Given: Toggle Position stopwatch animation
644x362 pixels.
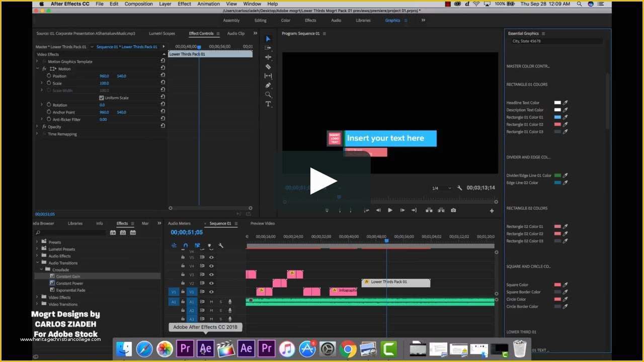Looking at the screenshot, I should click(49, 76).
